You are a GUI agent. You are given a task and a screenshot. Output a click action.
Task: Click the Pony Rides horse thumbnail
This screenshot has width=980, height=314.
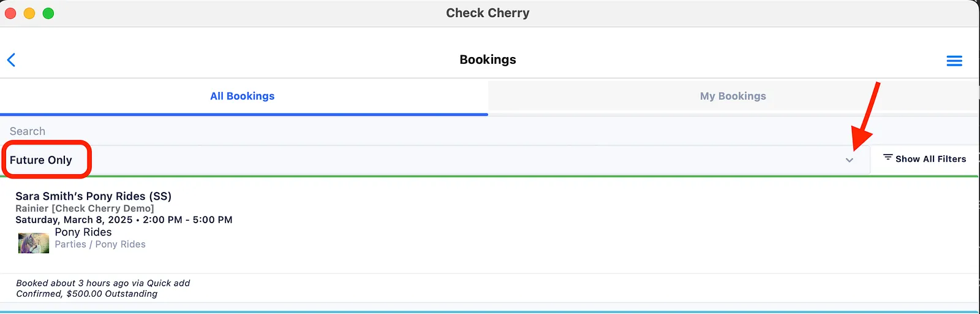(34, 243)
